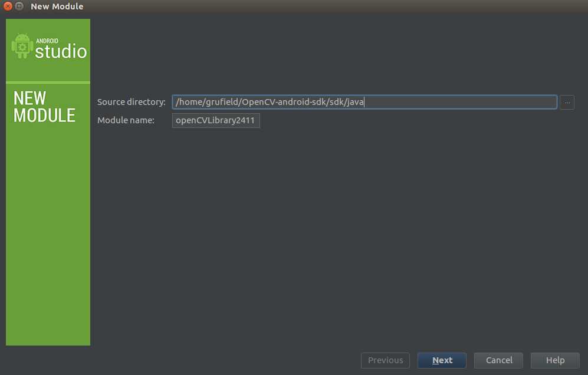
Task: Click the 'Module name:' label
Action: pyautogui.click(x=126, y=120)
